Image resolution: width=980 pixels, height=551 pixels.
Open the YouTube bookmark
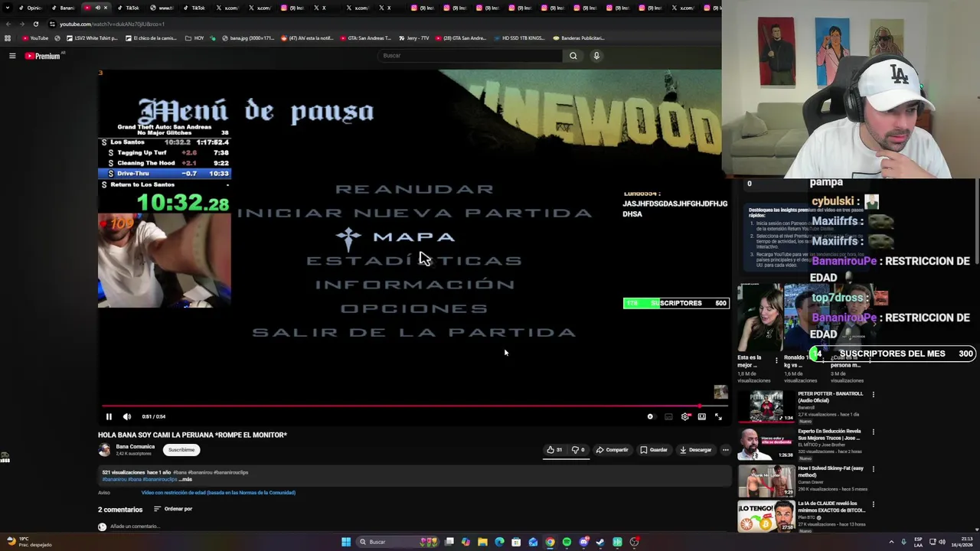point(35,37)
